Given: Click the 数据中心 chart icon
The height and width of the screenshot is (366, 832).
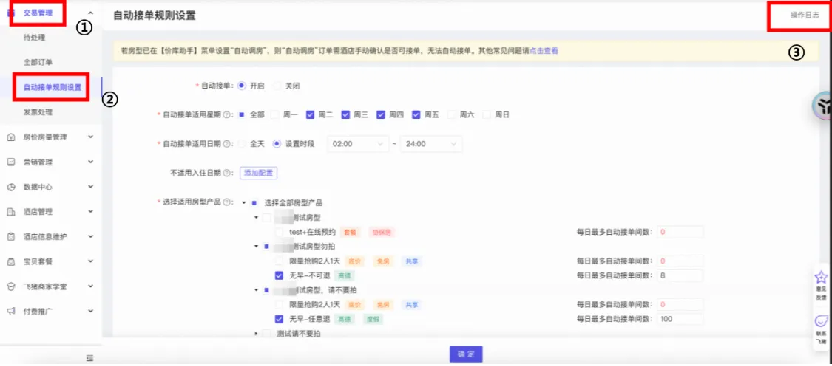Looking at the screenshot, I should [11, 187].
